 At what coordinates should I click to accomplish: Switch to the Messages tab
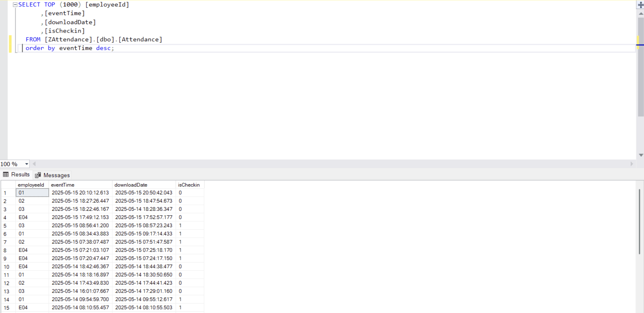(x=56, y=175)
